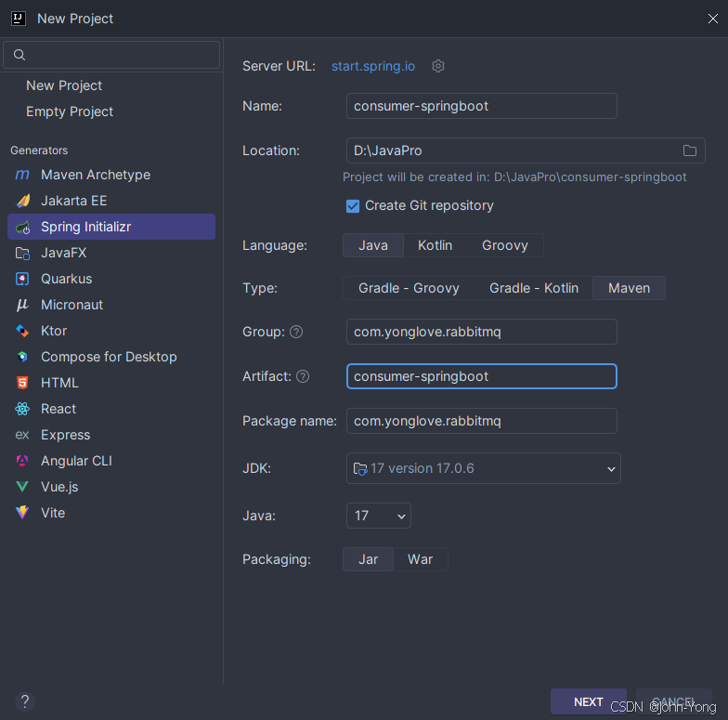Click the Express ex icon
The height and width of the screenshot is (720, 728).
click(22, 435)
